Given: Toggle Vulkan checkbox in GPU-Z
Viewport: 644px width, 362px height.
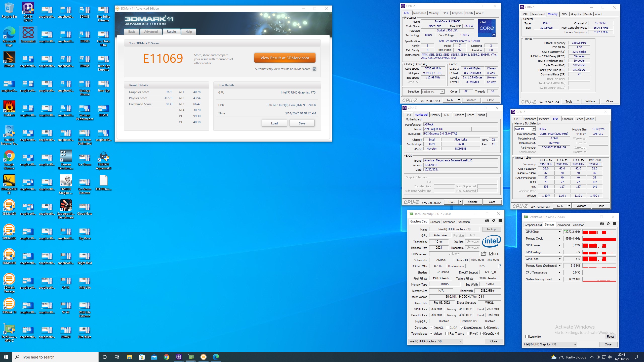Looking at the screenshot, I should 431,334.
